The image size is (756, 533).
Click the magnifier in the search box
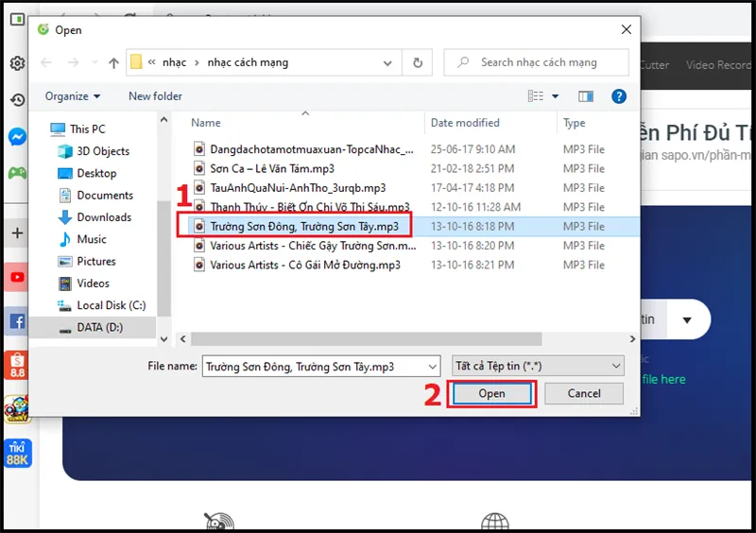click(x=463, y=62)
